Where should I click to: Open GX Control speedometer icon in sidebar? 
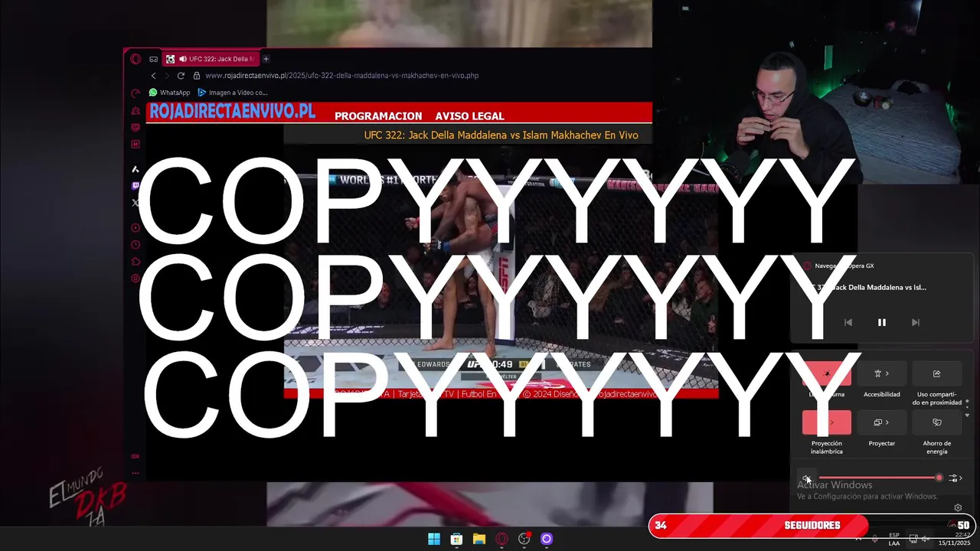136,93
